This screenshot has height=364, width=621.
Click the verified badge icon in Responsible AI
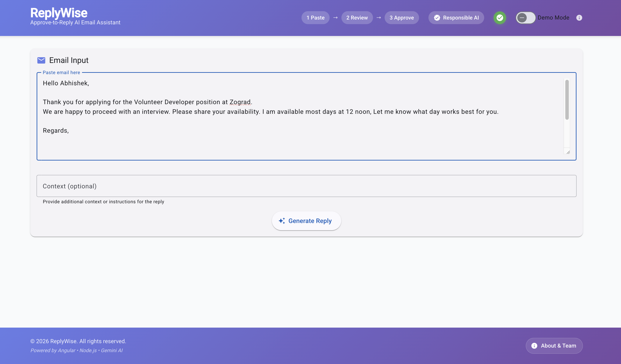437,18
